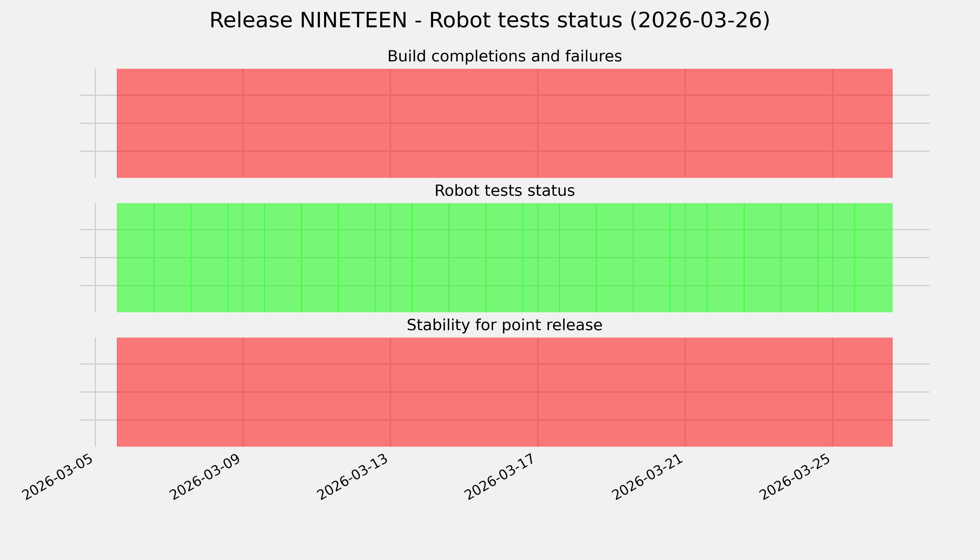The width and height of the screenshot is (980, 560).
Task: Click Stability red band between 03-13 and 03-17
Action: point(464,392)
